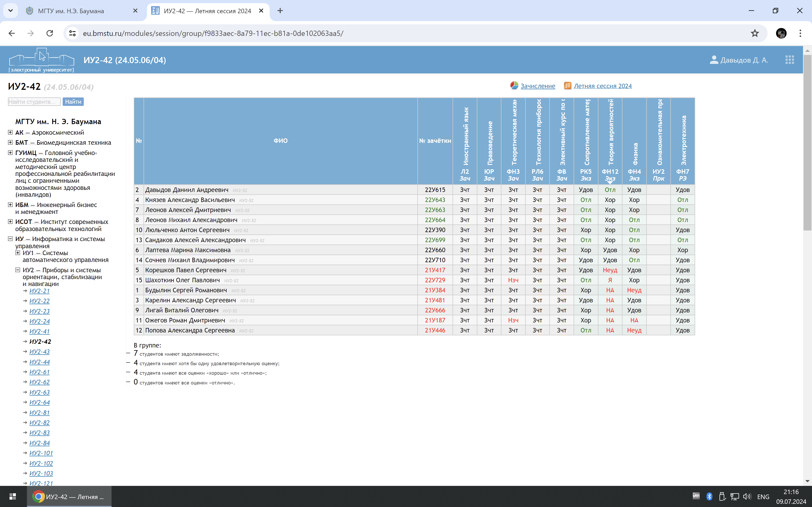Open a new browser tab
Image resolution: width=812 pixels, height=507 pixels.
[280, 11]
